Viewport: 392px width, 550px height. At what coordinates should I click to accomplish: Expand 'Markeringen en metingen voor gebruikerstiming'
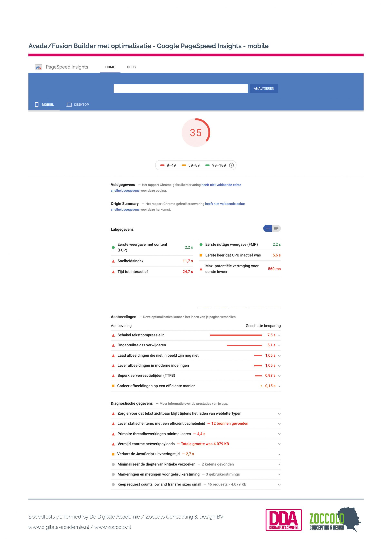(x=196, y=474)
